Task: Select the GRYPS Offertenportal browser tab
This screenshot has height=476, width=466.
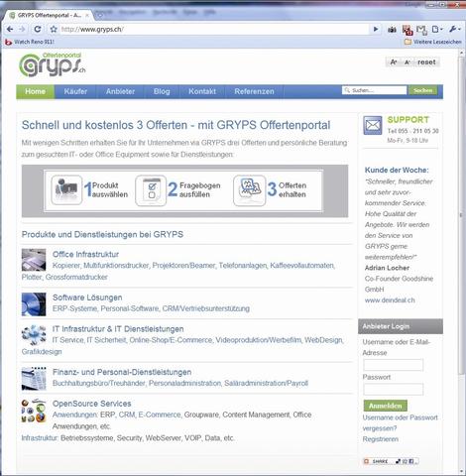Action: click(x=48, y=15)
